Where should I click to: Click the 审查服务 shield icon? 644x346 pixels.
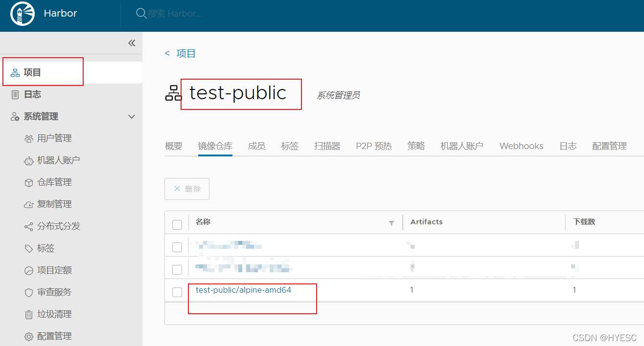coord(28,292)
